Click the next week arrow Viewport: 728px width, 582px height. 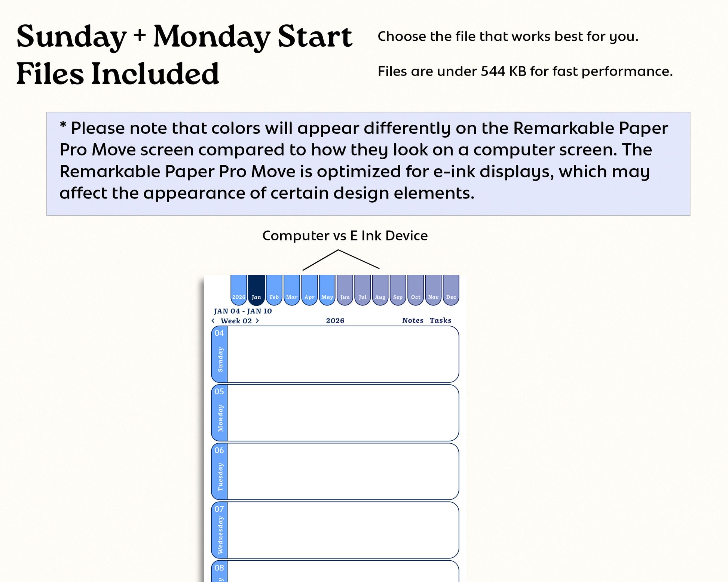click(x=257, y=321)
